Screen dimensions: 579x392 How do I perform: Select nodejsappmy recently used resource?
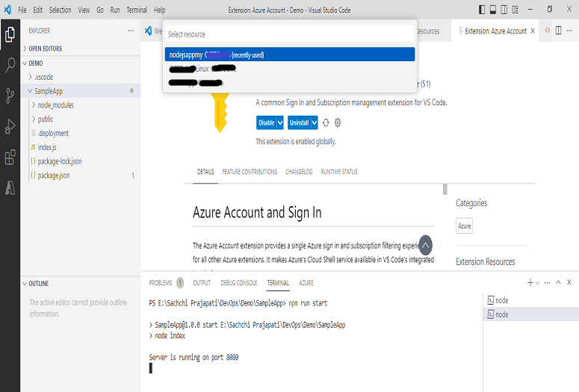click(290, 55)
